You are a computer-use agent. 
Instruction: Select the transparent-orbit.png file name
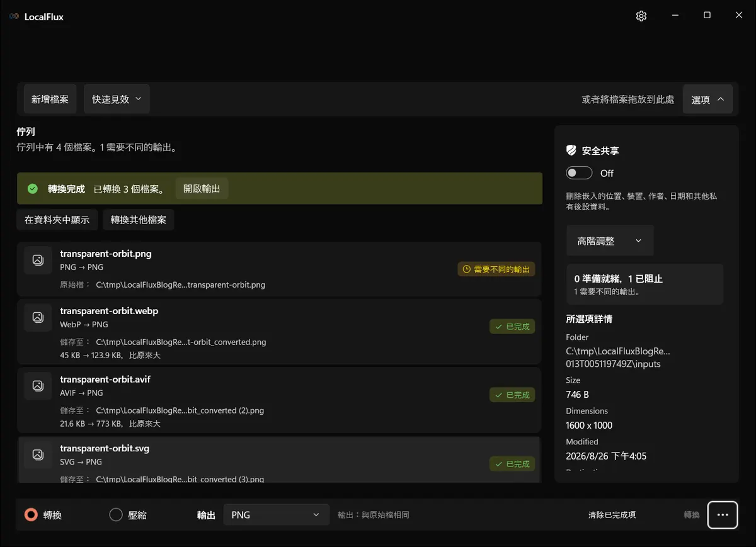106,254
